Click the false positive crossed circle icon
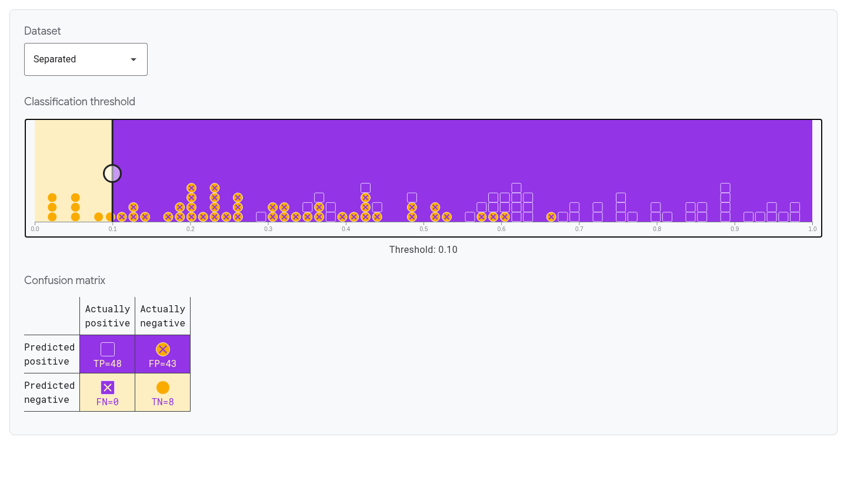Image resolution: width=847 pixels, height=504 pixels. click(163, 349)
